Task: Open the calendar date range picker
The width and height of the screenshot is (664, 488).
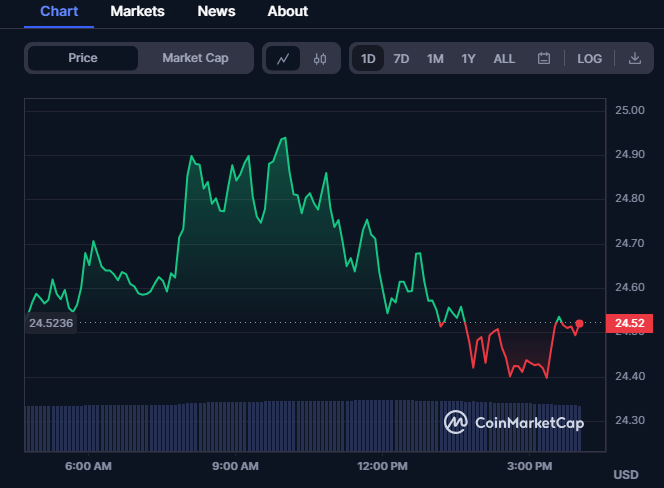Action: tap(544, 58)
